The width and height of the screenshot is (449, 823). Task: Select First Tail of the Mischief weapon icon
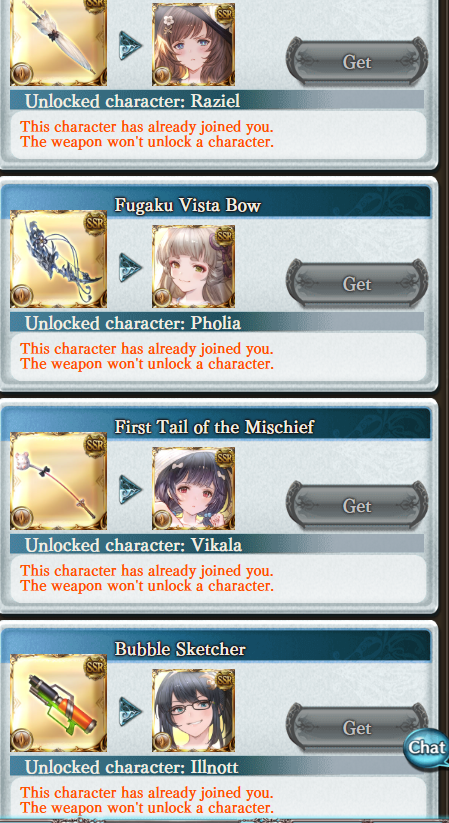pyautogui.click(x=58, y=481)
